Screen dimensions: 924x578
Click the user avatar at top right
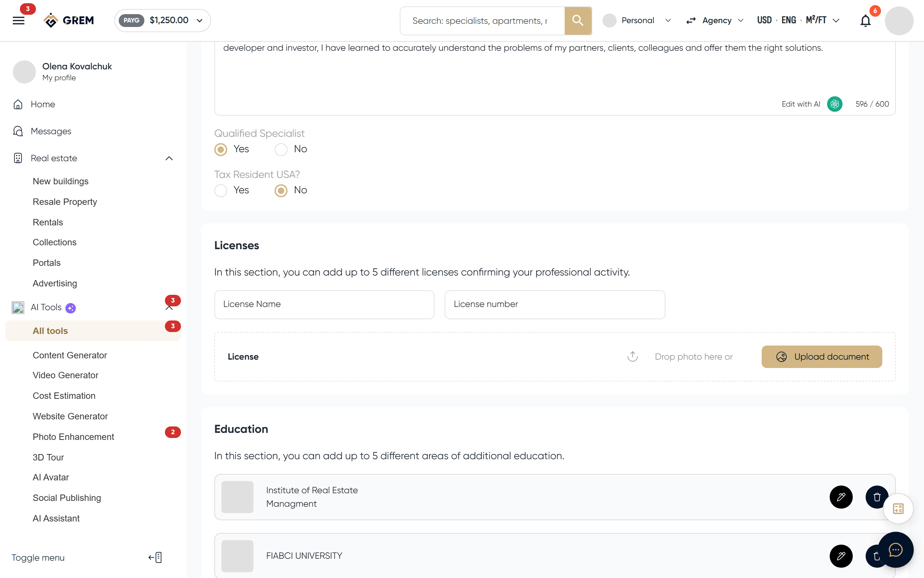tap(899, 21)
